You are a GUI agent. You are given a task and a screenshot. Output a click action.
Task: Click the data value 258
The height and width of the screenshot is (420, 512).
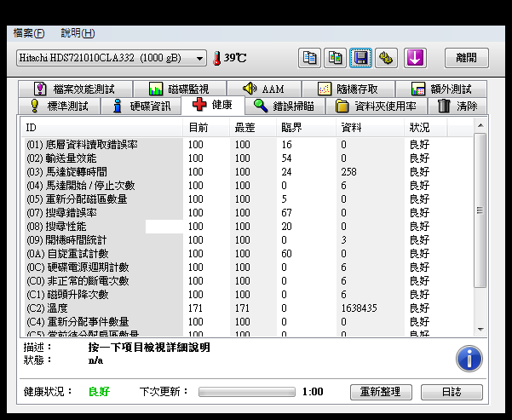click(x=348, y=172)
